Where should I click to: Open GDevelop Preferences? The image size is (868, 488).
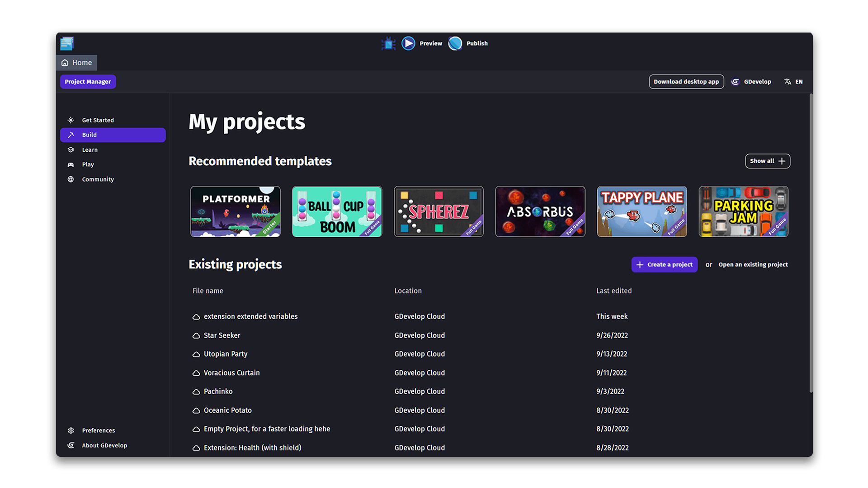(x=98, y=430)
